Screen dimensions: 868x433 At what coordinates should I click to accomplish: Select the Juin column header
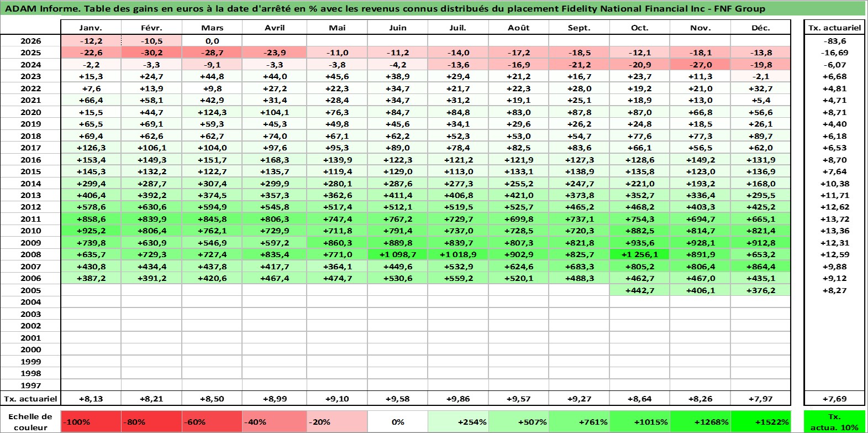click(398, 28)
